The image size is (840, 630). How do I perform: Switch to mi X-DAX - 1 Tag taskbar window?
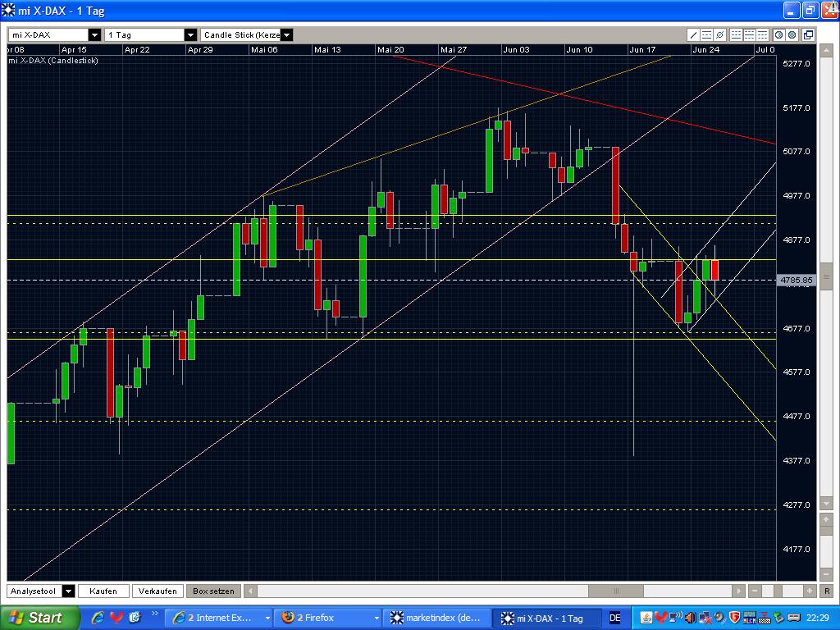click(x=546, y=618)
